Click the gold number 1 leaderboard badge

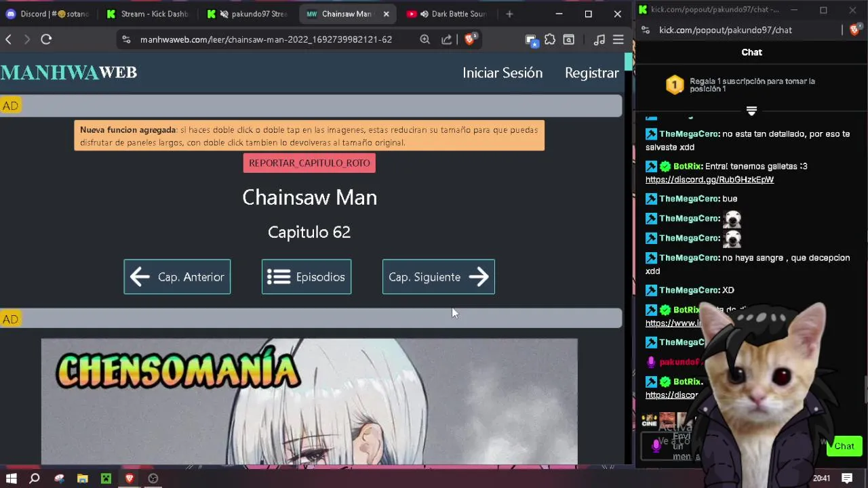pos(675,85)
